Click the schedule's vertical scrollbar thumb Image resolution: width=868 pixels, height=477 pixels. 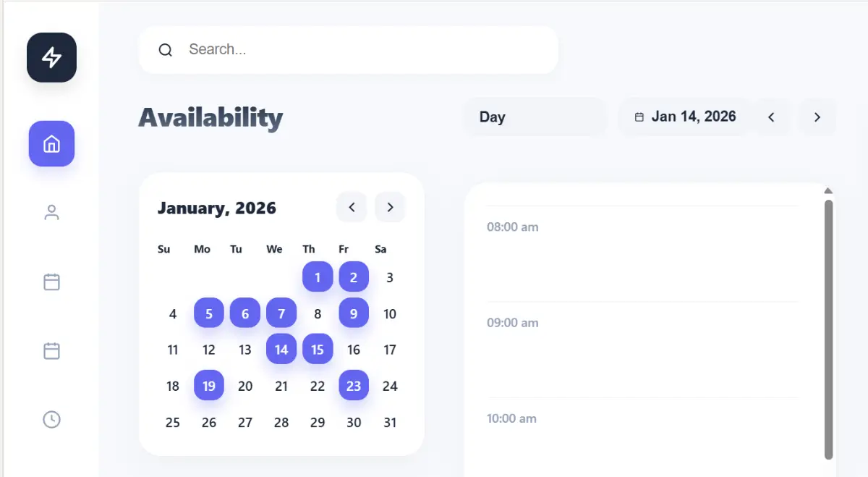[x=828, y=329]
